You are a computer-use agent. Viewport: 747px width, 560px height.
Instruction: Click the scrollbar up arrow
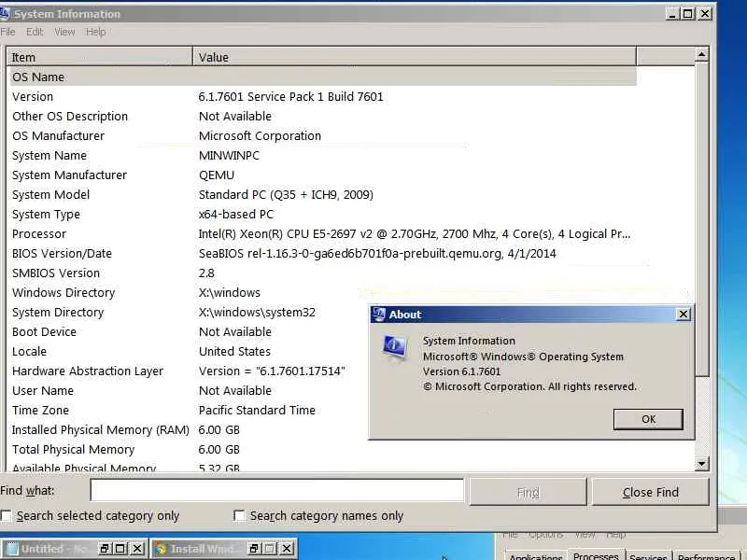click(701, 54)
